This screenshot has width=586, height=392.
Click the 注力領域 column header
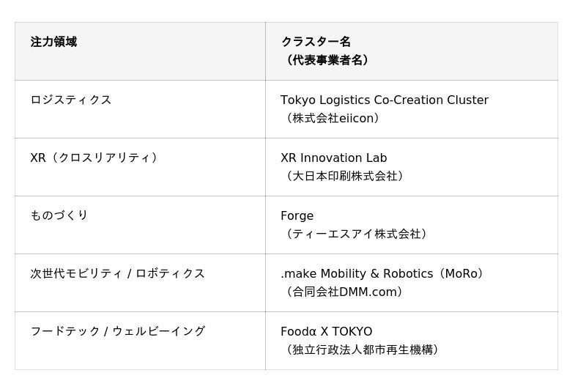(x=53, y=42)
